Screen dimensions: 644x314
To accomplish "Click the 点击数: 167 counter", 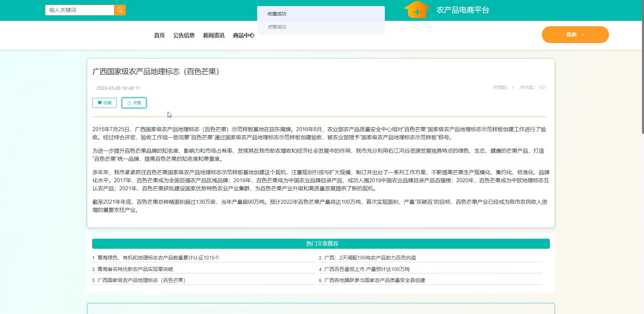I will pos(533,87).
